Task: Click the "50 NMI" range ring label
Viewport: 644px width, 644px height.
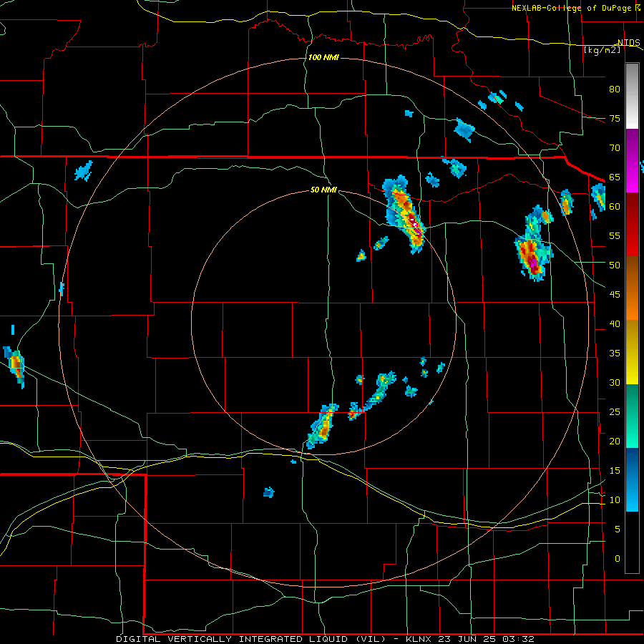Action: point(323,190)
